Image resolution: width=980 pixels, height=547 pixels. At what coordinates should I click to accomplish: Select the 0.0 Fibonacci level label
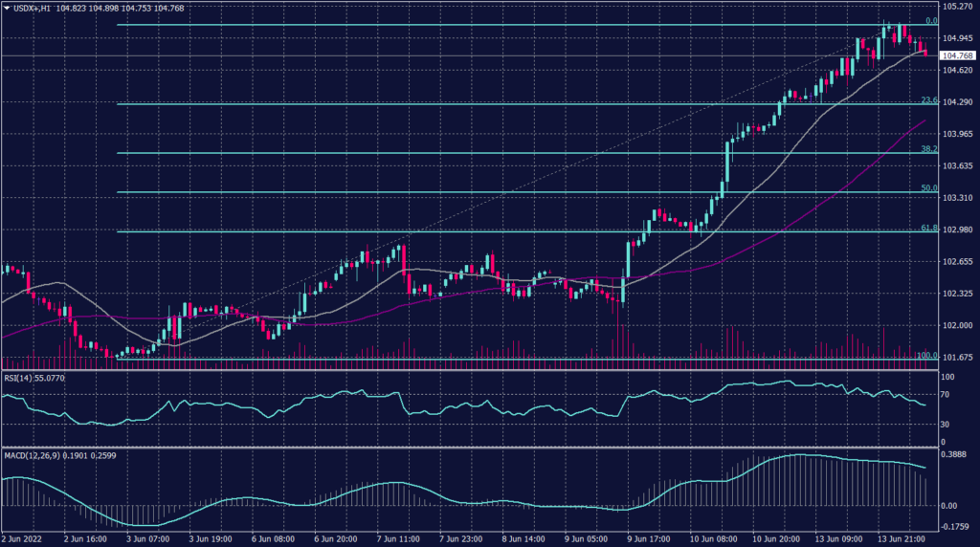point(929,20)
